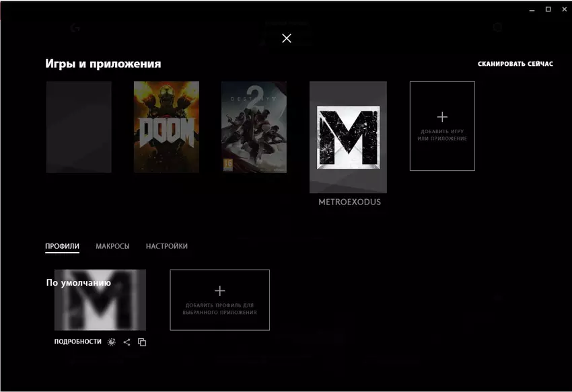The width and height of the screenshot is (572, 392).
Task: Open the Макросы tab
Action: 112,246
